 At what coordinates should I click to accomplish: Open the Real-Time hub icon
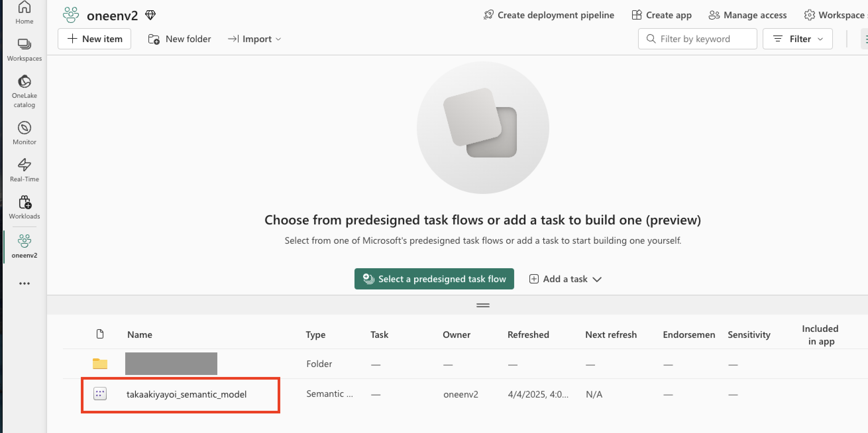click(24, 170)
